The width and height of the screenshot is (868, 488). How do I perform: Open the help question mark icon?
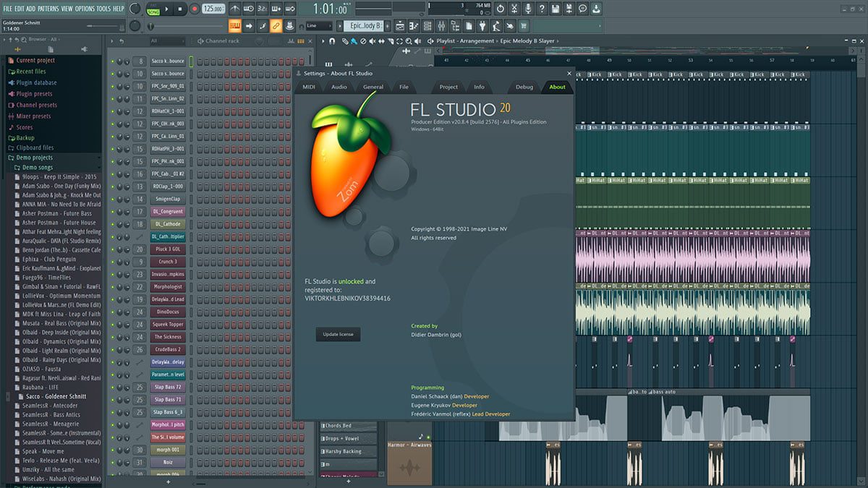(542, 9)
